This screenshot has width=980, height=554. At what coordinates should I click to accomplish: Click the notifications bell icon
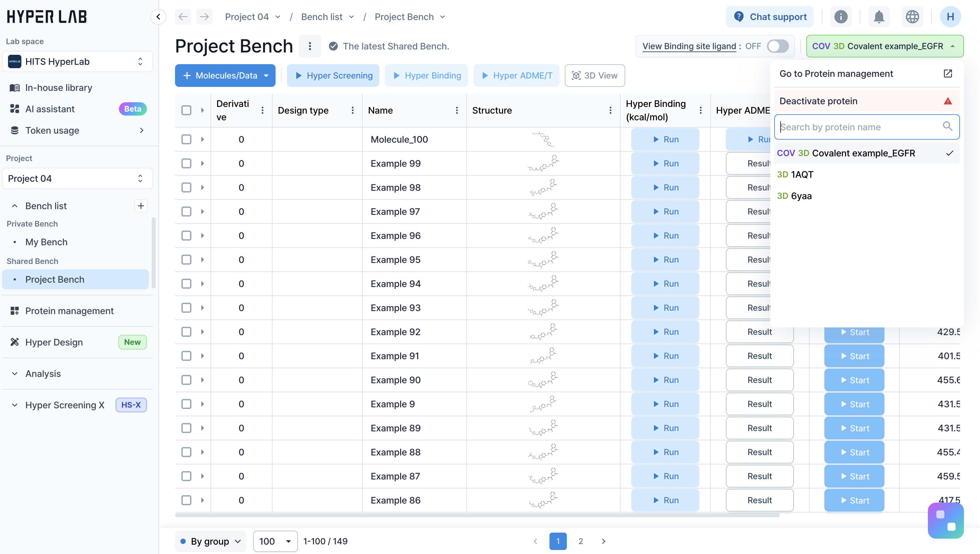(878, 17)
